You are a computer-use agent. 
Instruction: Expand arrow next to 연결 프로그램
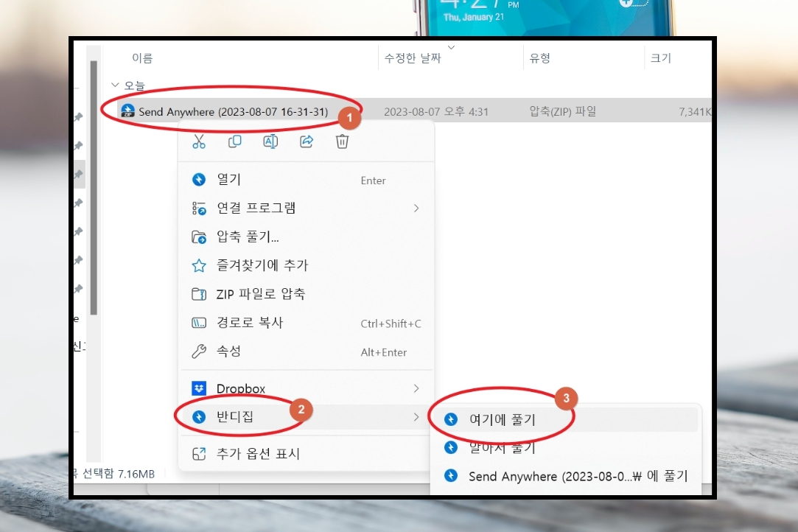[416, 209]
